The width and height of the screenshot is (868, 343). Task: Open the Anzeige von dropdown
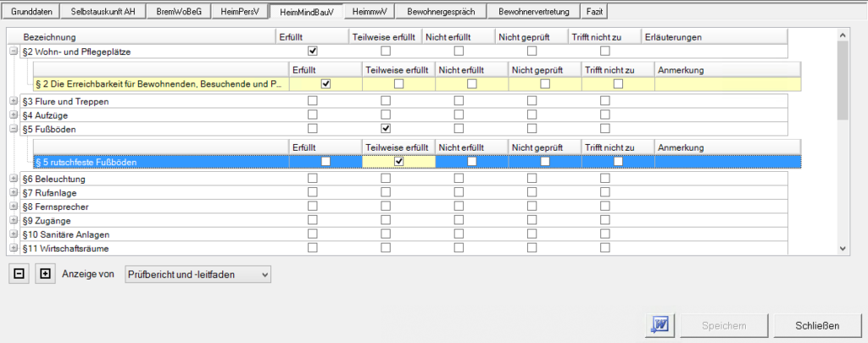(x=197, y=274)
